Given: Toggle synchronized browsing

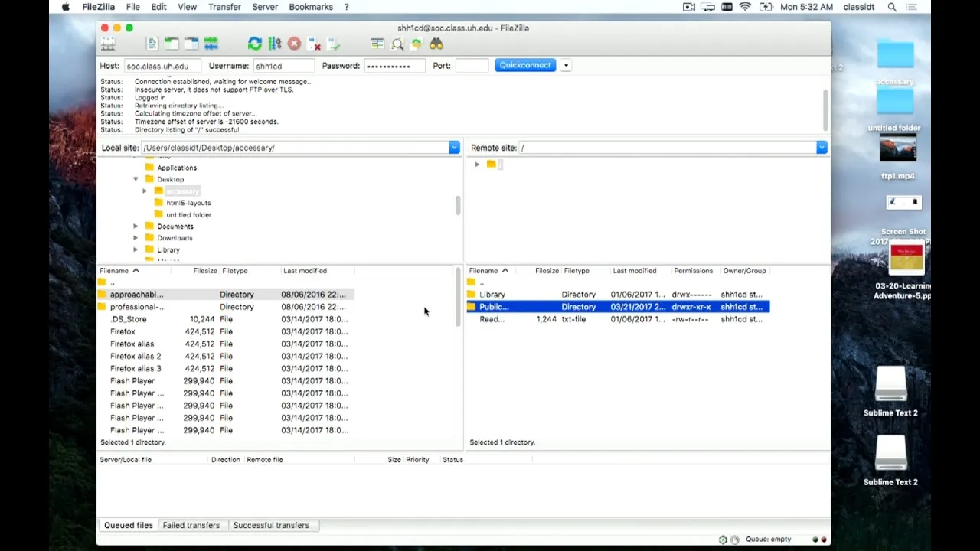Looking at the screenshot, I should click(416, 44).
